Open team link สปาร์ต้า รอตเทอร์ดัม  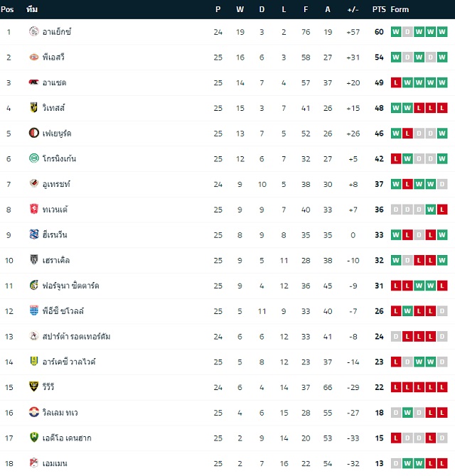tap(76, 336)
